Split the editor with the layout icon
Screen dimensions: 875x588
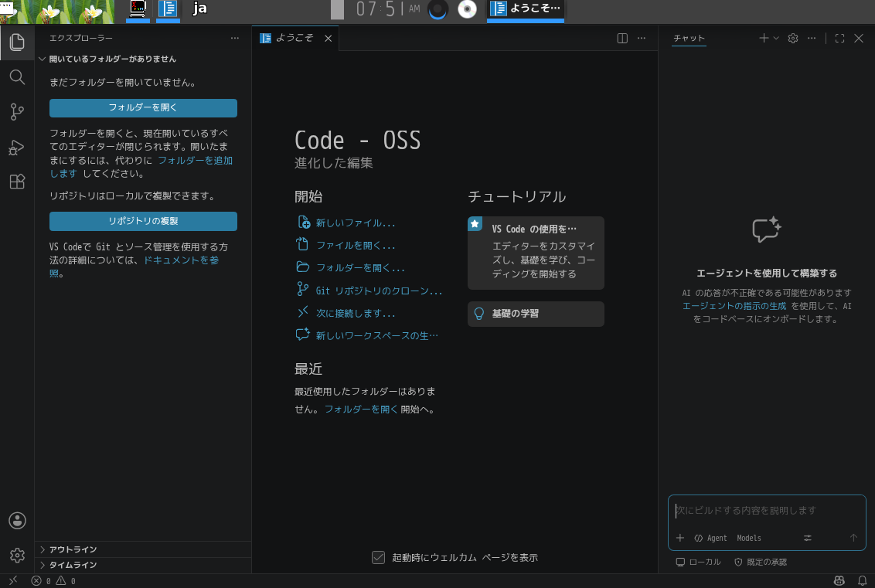coord(622,38)
